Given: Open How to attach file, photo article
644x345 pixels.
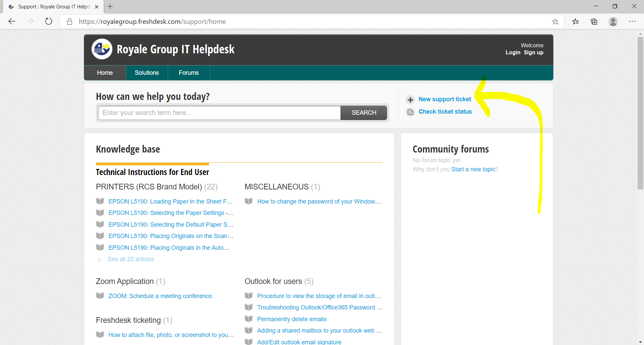Looking at the screenshot, I should [171, 335].
